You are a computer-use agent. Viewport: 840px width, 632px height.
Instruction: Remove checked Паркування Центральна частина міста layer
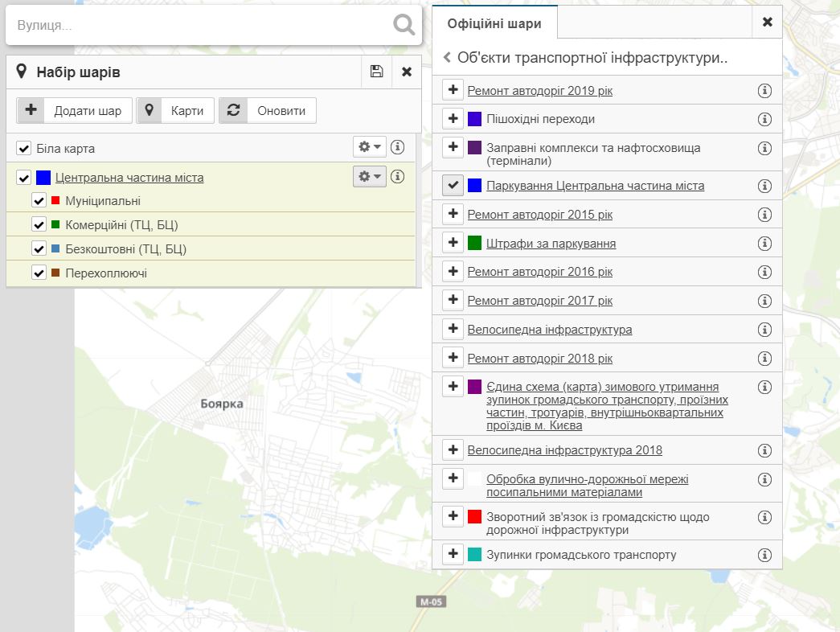[x=453, y=186]
